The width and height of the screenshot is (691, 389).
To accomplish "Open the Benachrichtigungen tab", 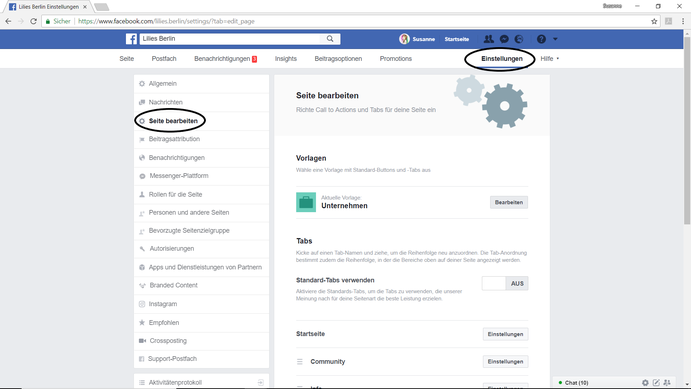I will [x=225, y=59].
